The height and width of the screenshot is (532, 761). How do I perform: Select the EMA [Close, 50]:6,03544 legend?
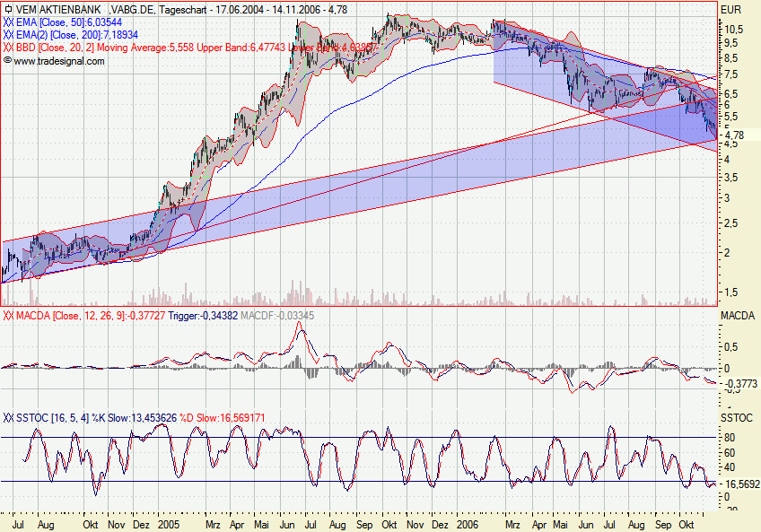(x=69, y=22)
